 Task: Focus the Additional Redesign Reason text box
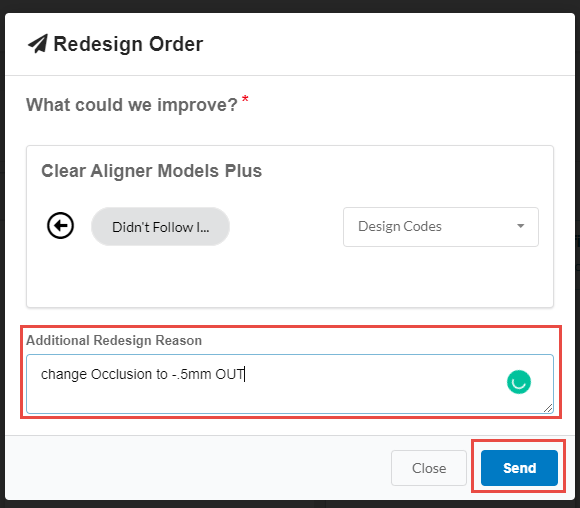[x=290, y=384]
